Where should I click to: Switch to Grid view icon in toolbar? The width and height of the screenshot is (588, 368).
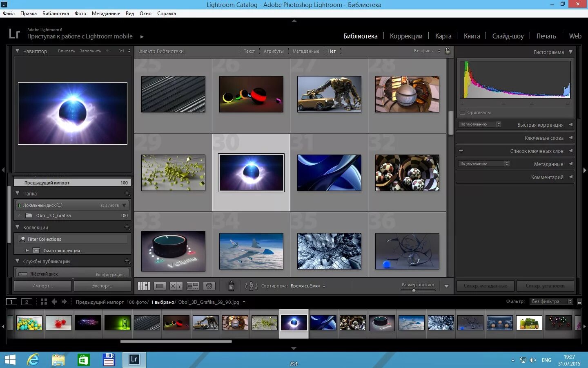pyautogui.click(x=144, y=286)
